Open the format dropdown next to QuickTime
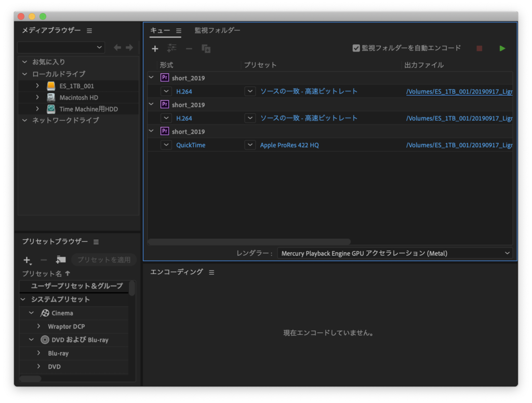Image resolution: width=532 pixels, height=403 pixels. pos(166,145)
